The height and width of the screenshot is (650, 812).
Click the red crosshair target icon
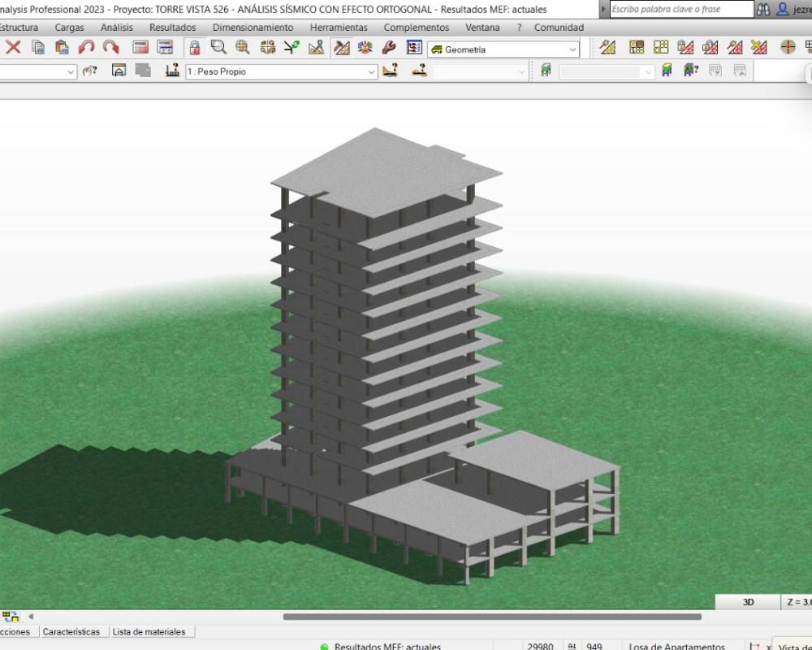[788, 48]
